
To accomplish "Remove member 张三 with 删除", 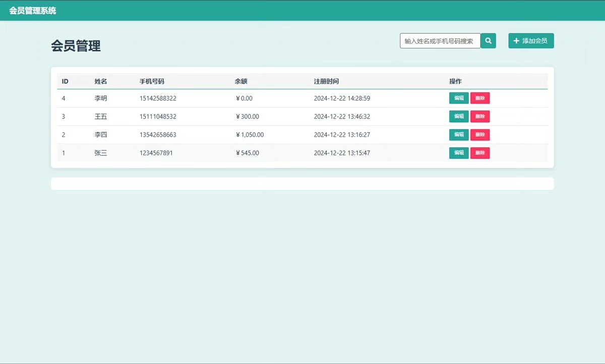I will [x=480, y=153].
